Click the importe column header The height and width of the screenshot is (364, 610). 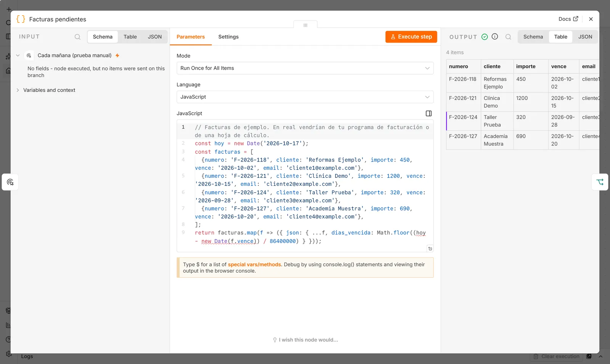[x=531, y=67]
